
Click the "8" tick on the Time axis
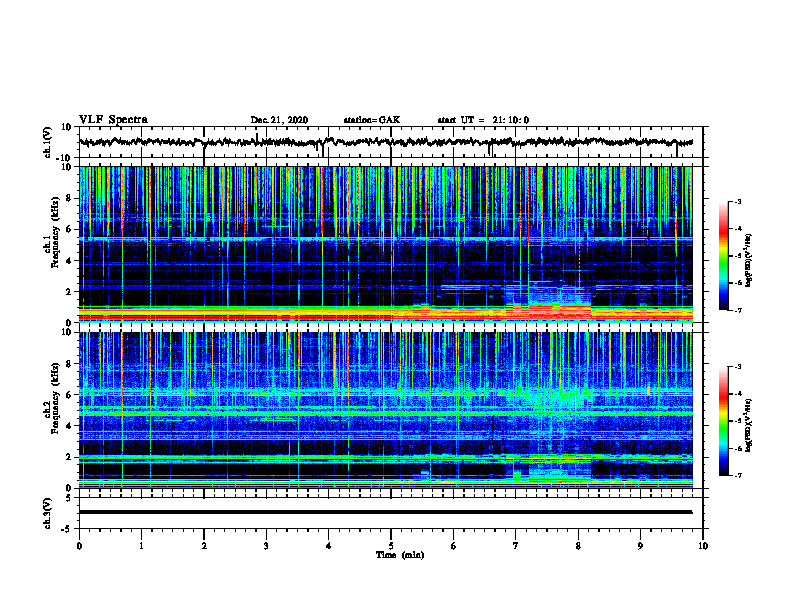[x=578, y=546]
